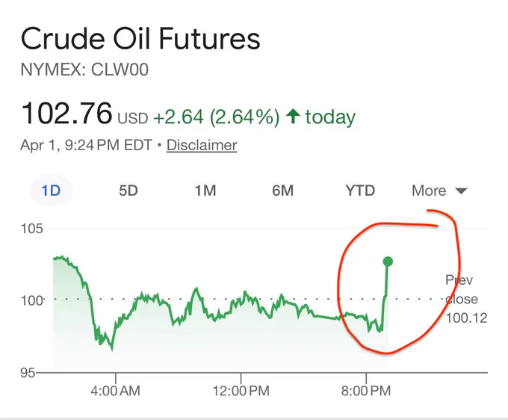Click the chart low near 4:00 AM
The height and width of the screenshot is (420, 508).
pos(112,349)
